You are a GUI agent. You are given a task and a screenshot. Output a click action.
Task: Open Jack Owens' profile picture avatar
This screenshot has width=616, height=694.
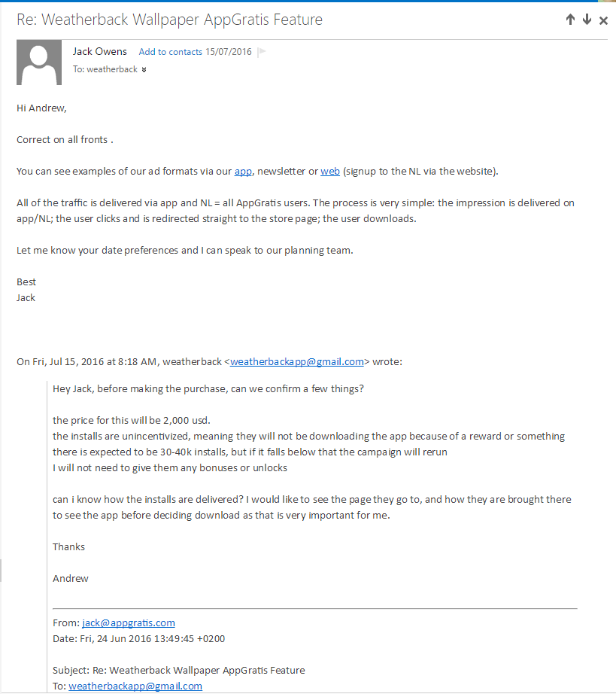pyautogui.click(x=39, y=62)
